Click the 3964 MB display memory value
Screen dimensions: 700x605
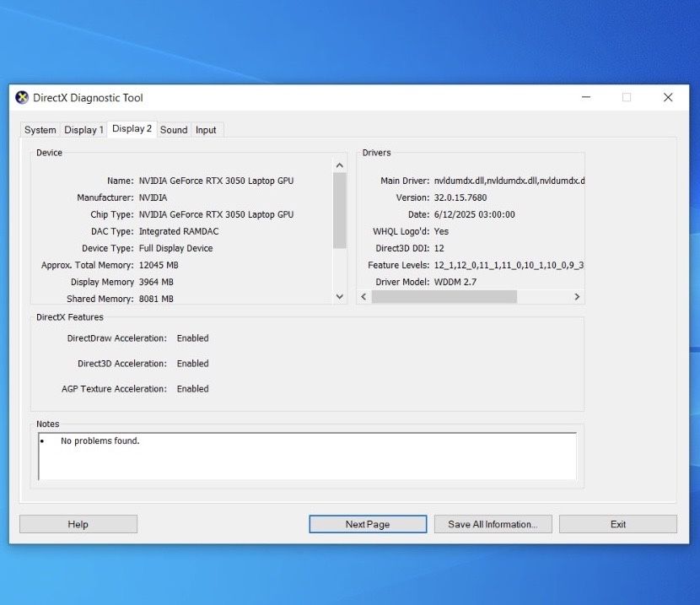click(156, 282)
